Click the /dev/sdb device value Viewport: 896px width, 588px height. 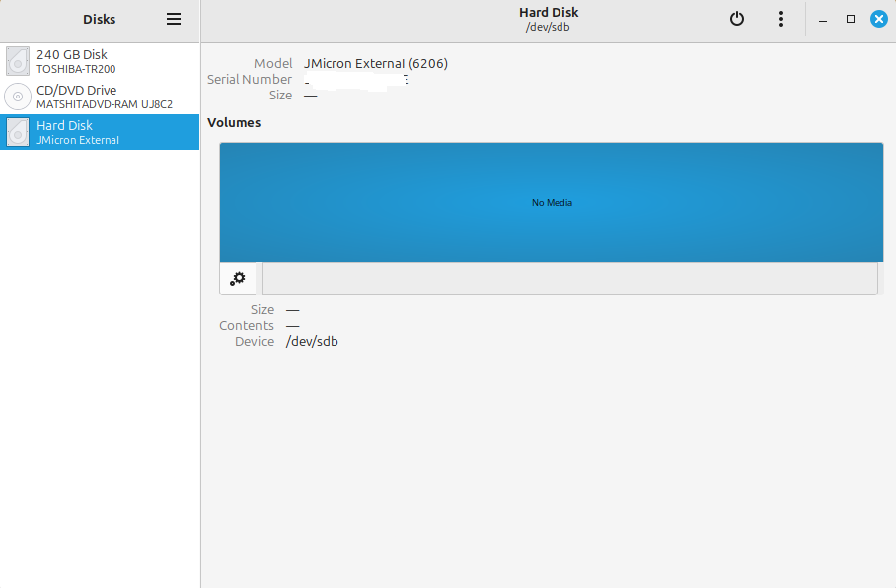click(312, 342)
